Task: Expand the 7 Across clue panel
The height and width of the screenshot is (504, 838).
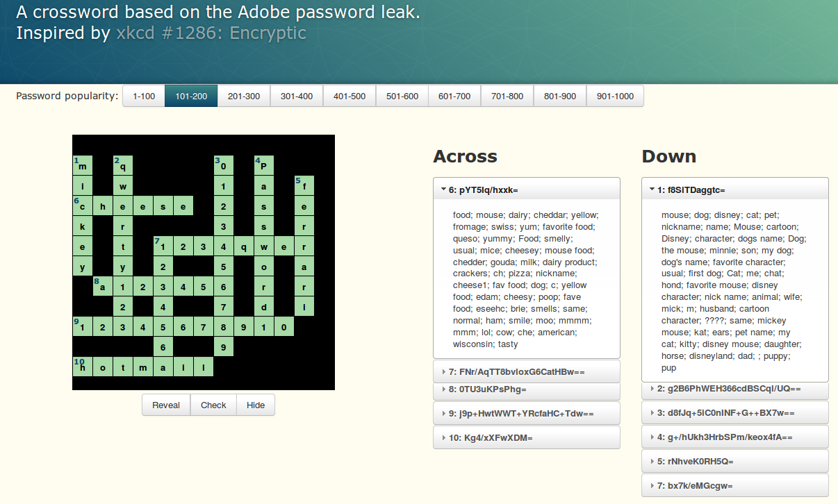Action: [x=526, y=372]
